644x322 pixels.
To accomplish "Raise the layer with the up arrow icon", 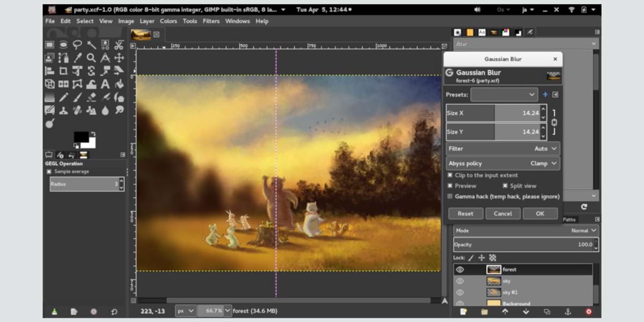I will [x=505, y=311].
